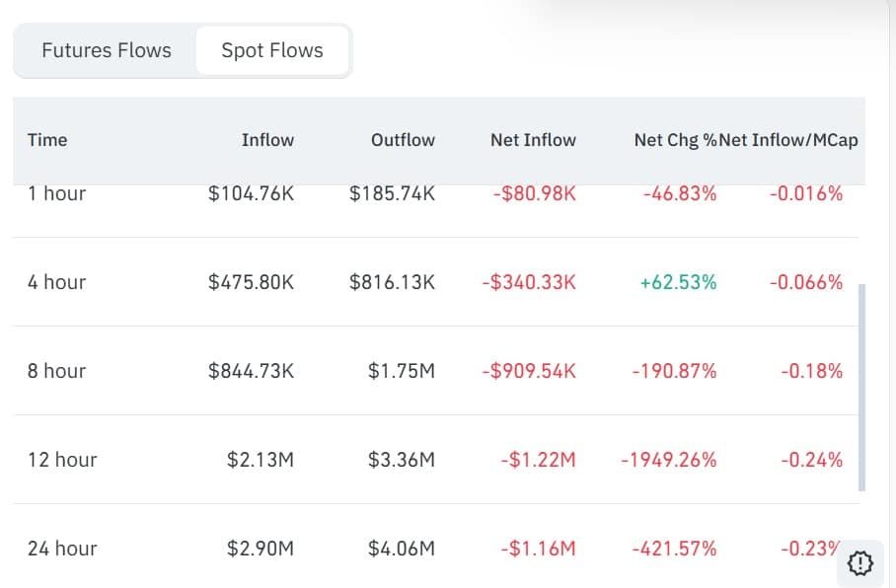Select the 1 hour row label

pos(56,193)
